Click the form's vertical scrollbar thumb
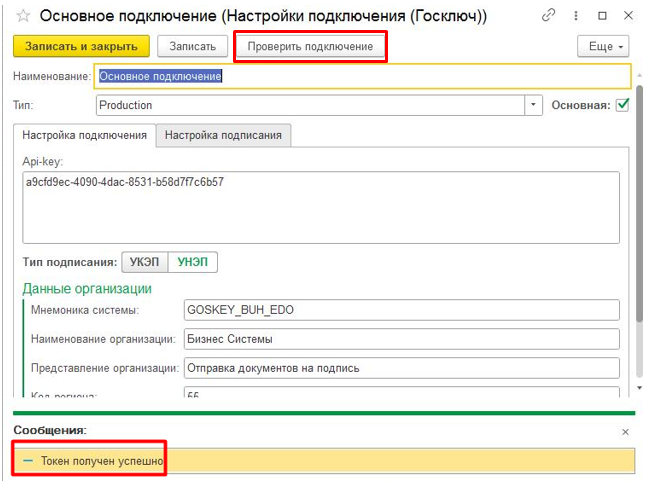 pos(639,204)
